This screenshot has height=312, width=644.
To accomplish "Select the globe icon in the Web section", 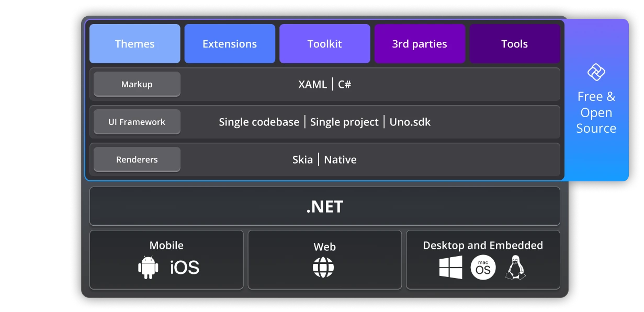I will point(324,269).
